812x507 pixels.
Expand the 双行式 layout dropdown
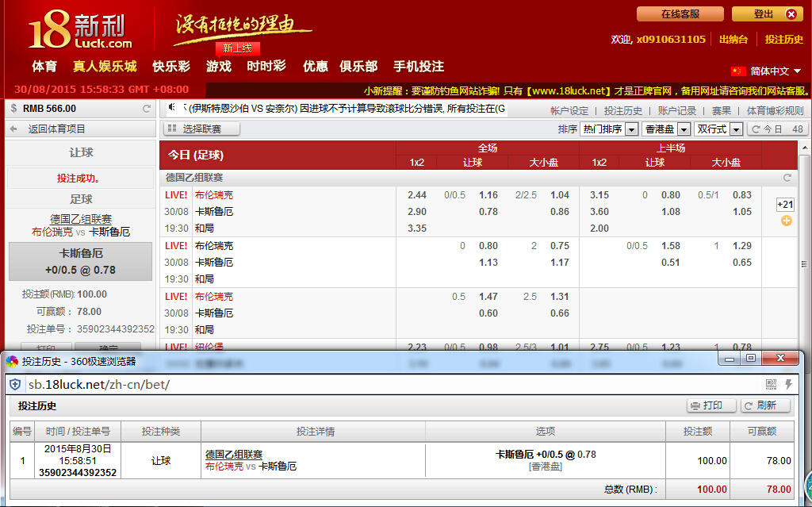coord(718,129)
